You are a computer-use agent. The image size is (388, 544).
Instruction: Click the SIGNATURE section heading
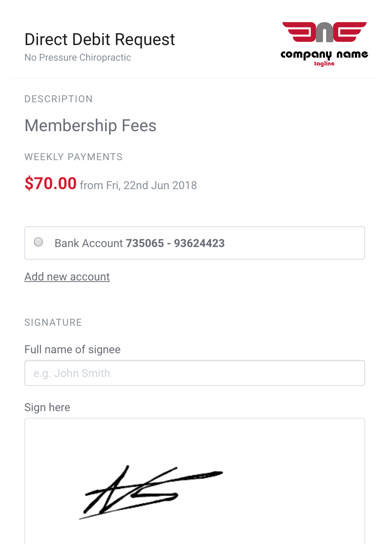point(53,323)
